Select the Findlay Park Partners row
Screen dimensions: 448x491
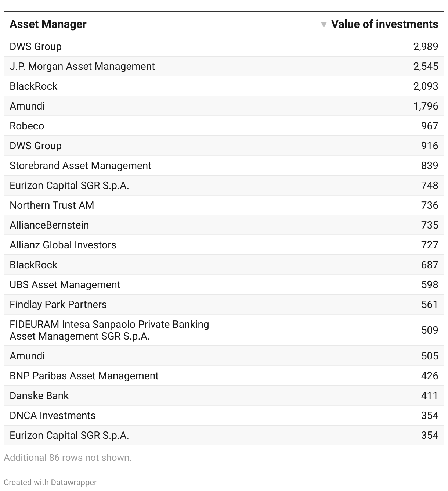pos(224,305)
